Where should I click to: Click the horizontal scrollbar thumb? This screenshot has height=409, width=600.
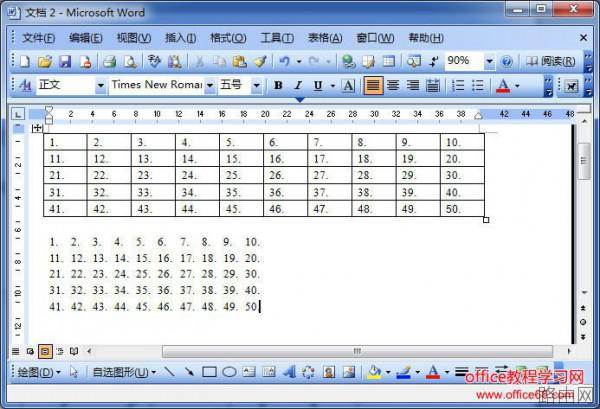(x=357, y=351)
